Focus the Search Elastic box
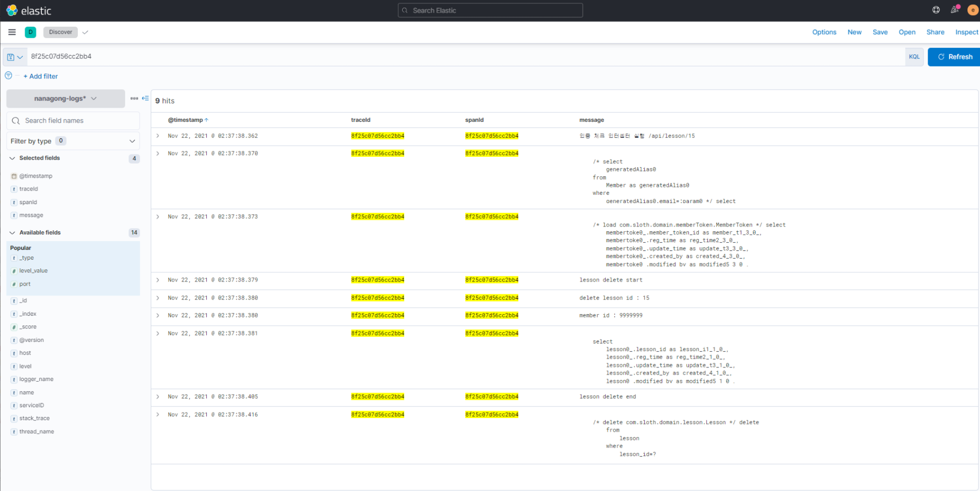 pyautogui.click(x=490, y=10)
